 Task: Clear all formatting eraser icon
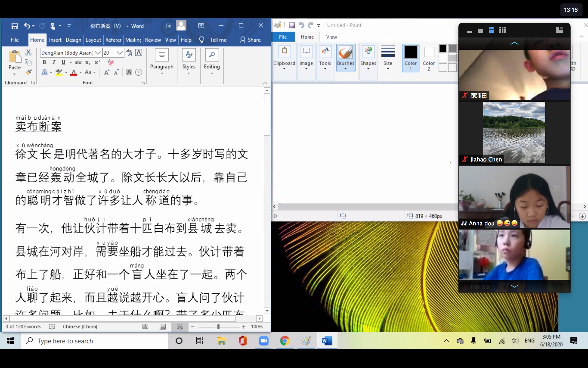(x=111, y=62)
